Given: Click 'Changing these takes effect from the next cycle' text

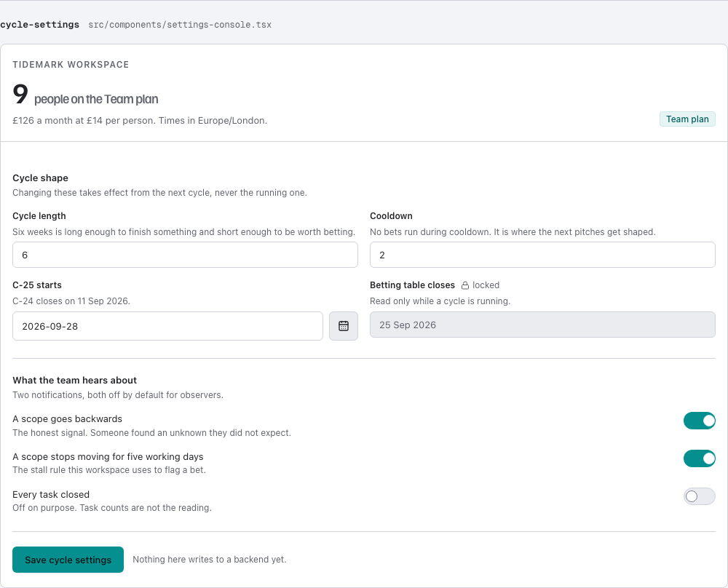Looking at the screenshot, I should click(159, 193).
